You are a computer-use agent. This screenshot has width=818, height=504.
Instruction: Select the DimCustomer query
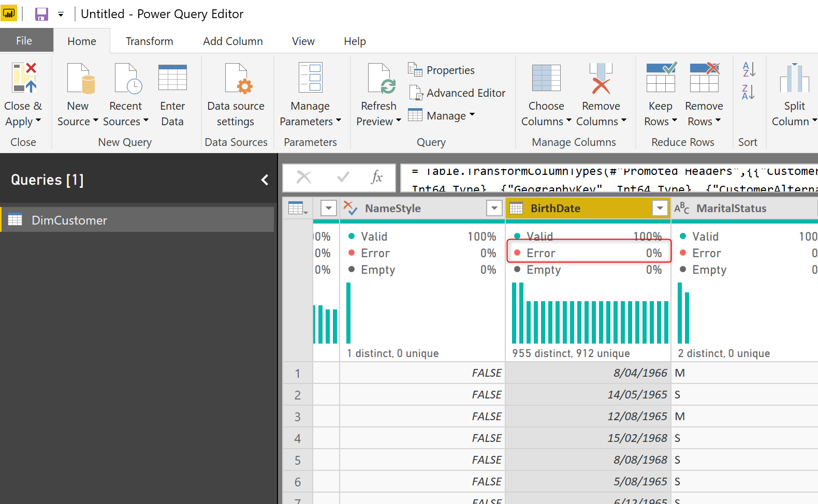click(138, 220)
